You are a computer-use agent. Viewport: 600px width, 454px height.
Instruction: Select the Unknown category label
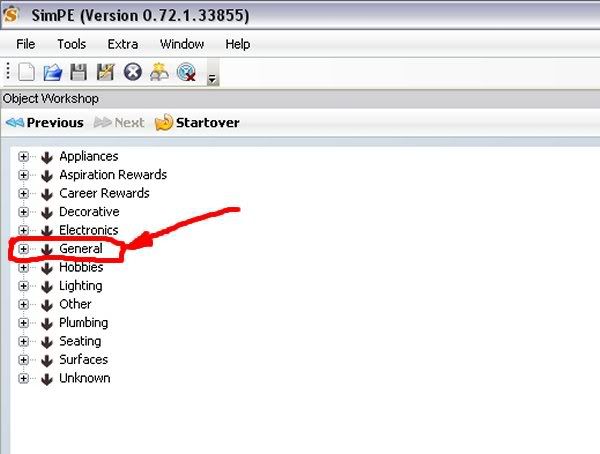(x=85, y=378)
